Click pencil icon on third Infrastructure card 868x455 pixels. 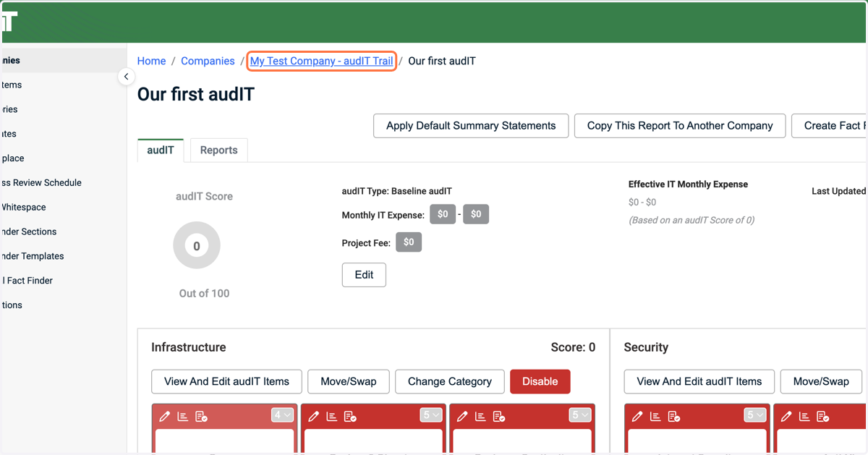click(463, 416)
